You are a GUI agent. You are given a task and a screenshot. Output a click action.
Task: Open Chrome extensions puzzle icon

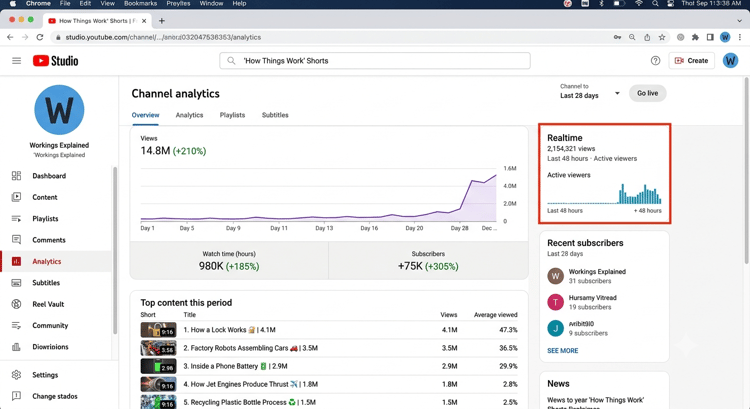tap(695, 37)
